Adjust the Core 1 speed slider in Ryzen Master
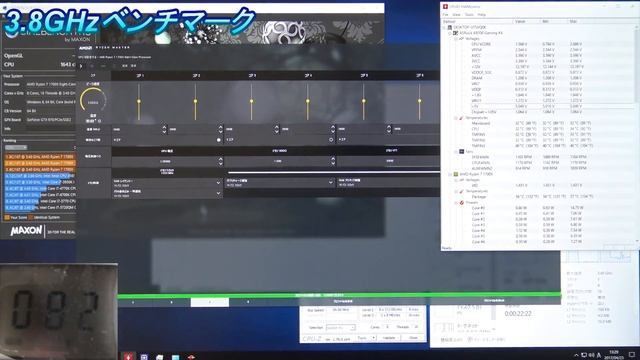Viewport: 640px width, 360px height. pyautogui.click(x=139, y=102)
